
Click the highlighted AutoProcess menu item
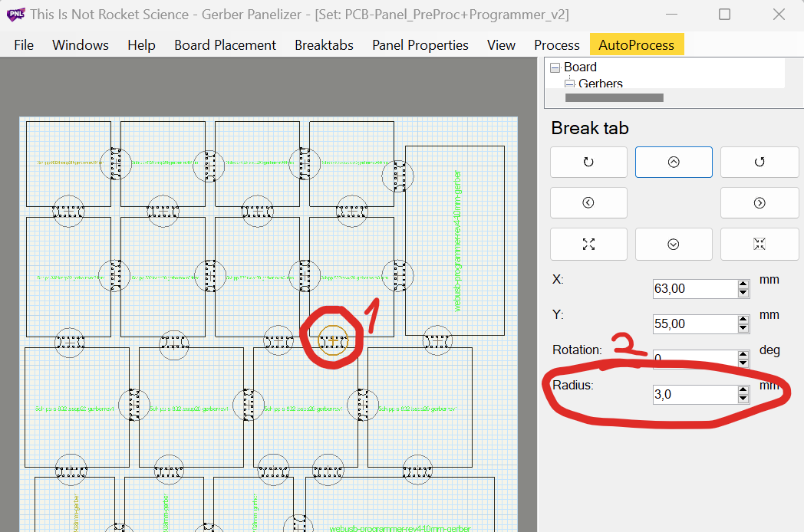click(x=637, y=45)
